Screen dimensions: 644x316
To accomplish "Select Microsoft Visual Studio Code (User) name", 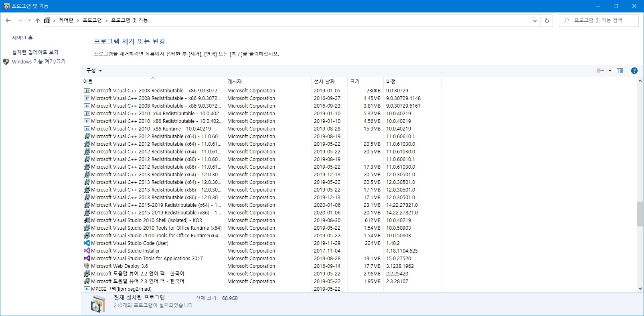I will pyautogui.click(x=130, y=243).
